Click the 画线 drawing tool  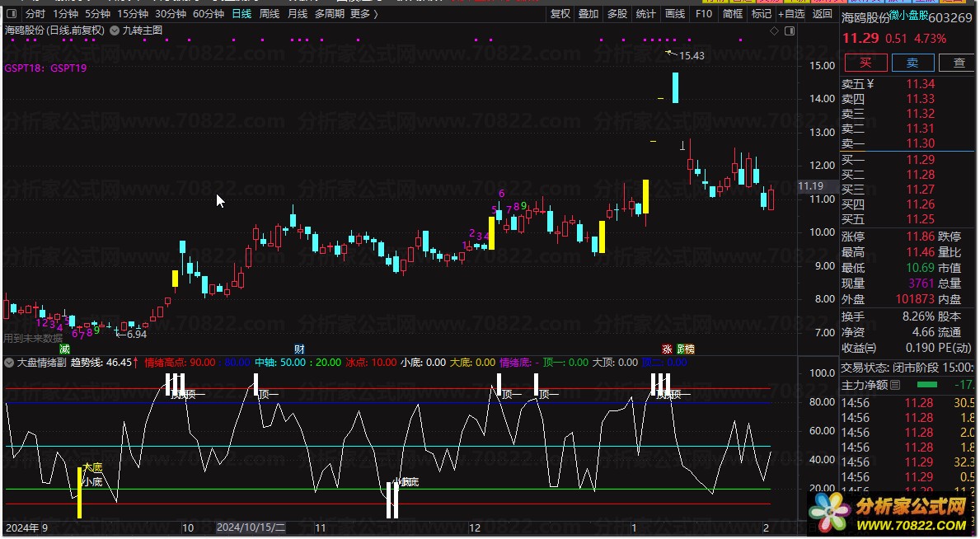674,14
